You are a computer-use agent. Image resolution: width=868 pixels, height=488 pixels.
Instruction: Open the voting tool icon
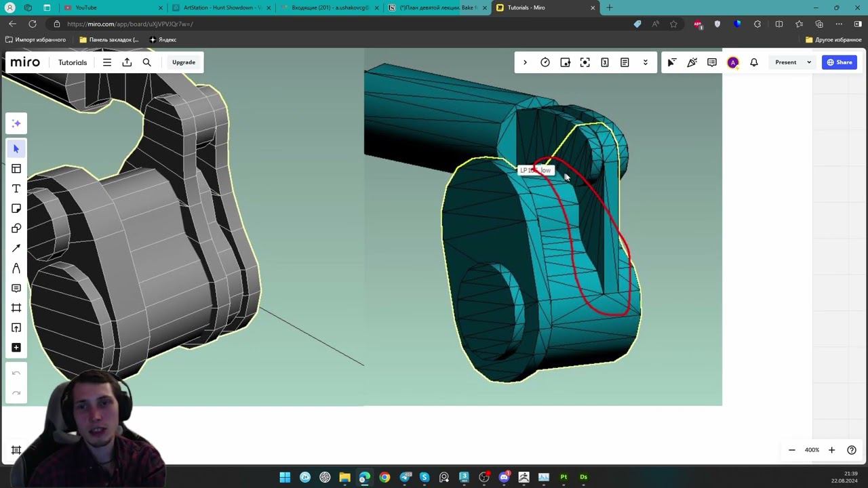click(x=565, y=62)
